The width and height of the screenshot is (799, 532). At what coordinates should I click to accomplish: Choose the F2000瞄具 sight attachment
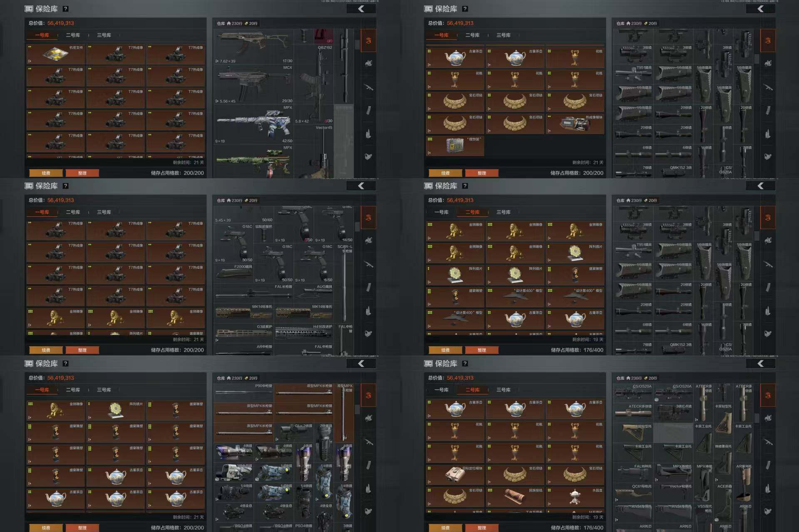point(234,272)
